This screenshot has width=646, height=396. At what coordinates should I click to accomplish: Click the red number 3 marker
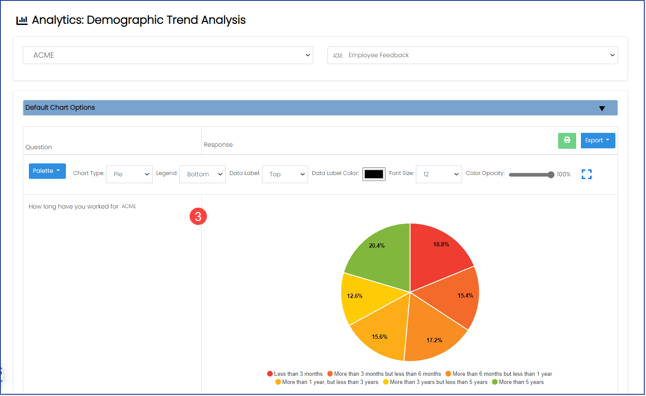pyautogui.click(x=198, y=216)
